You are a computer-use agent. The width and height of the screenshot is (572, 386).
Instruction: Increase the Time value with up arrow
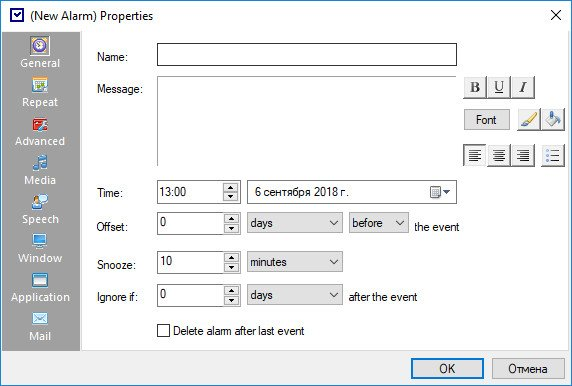tap(231, 188)
